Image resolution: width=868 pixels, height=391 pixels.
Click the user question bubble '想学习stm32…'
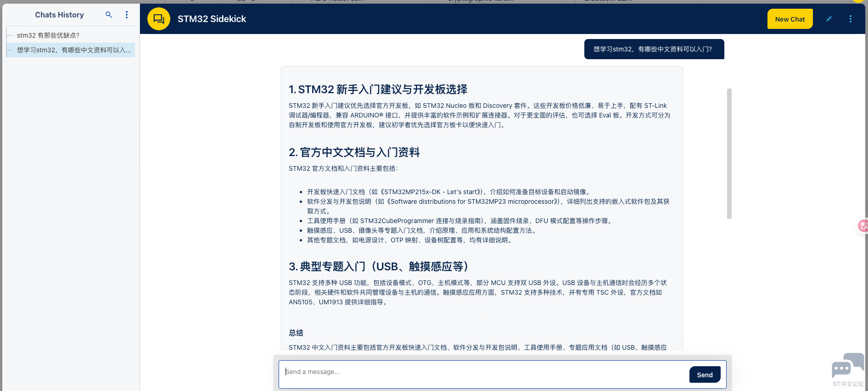[x=654, y=49]
